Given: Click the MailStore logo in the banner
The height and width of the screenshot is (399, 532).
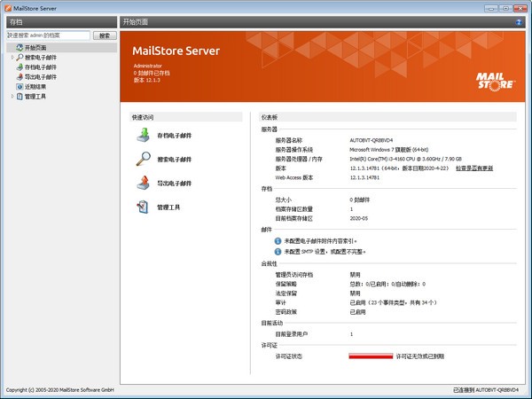Looking at the screenshot, I should (496, 80).
